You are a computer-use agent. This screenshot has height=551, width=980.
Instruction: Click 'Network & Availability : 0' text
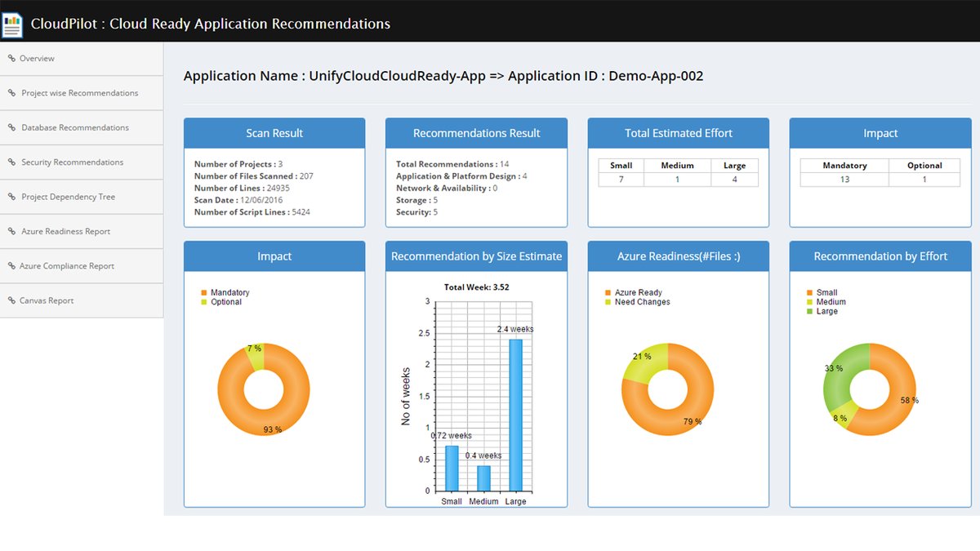(447, 189)
